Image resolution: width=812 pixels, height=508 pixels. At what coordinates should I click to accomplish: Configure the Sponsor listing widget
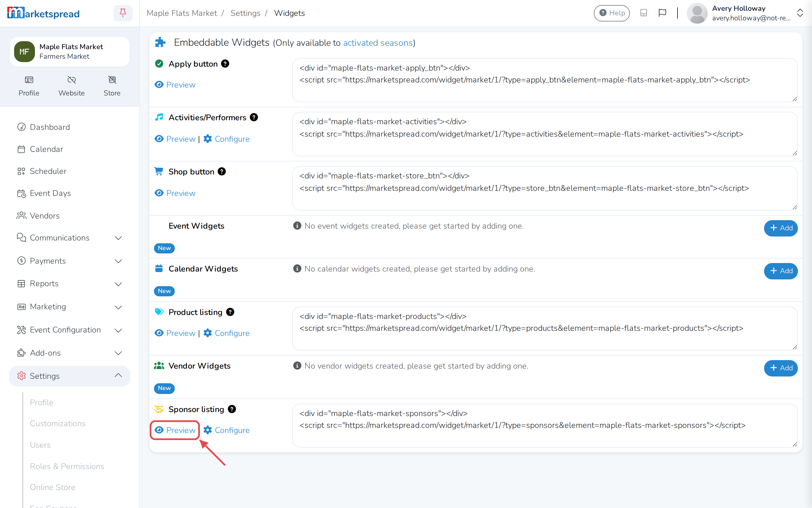click(x=226, y=430)
